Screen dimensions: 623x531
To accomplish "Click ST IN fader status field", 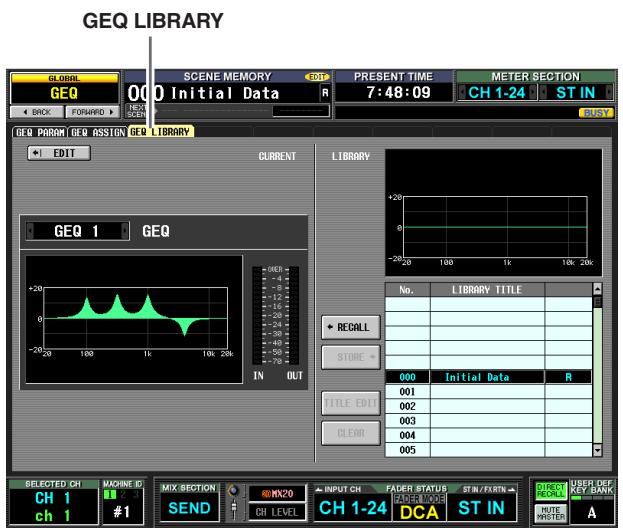I will tap(482, 508).
